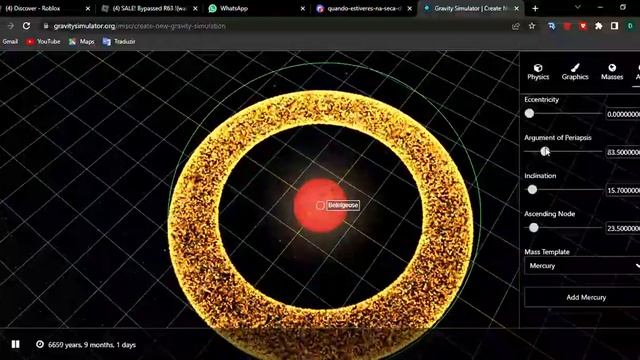Click the elapsed time text '6659 years, 9 months, 1 days'
This screenshot has width=640, height=360.
[x=92, y=345]
